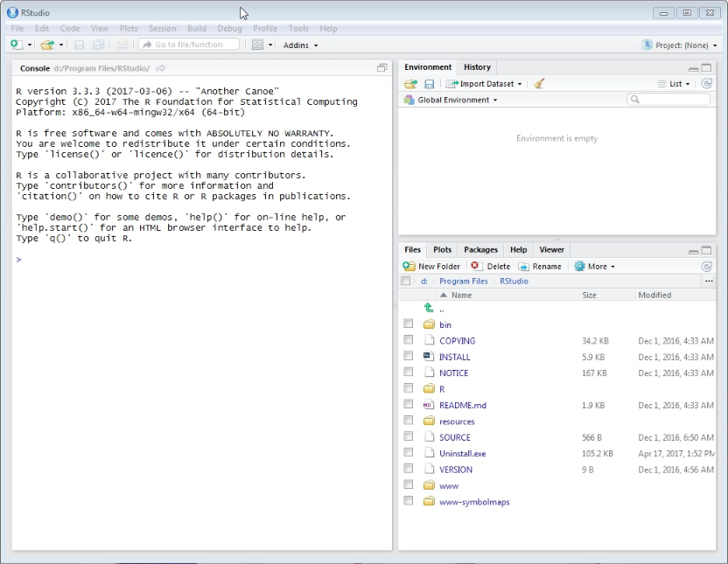The image size is (728, 564).
Task: Click the Open File folder icon
Action: pos(47,45)
